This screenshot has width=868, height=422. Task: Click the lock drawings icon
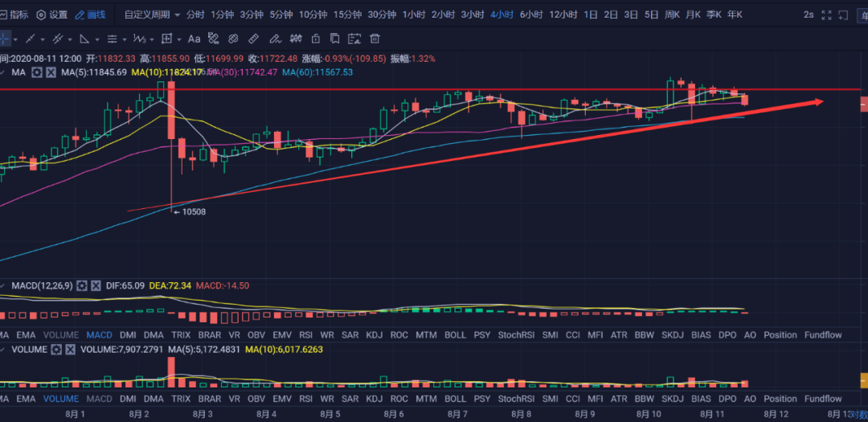pyautogui.click(x=315, y=39)
